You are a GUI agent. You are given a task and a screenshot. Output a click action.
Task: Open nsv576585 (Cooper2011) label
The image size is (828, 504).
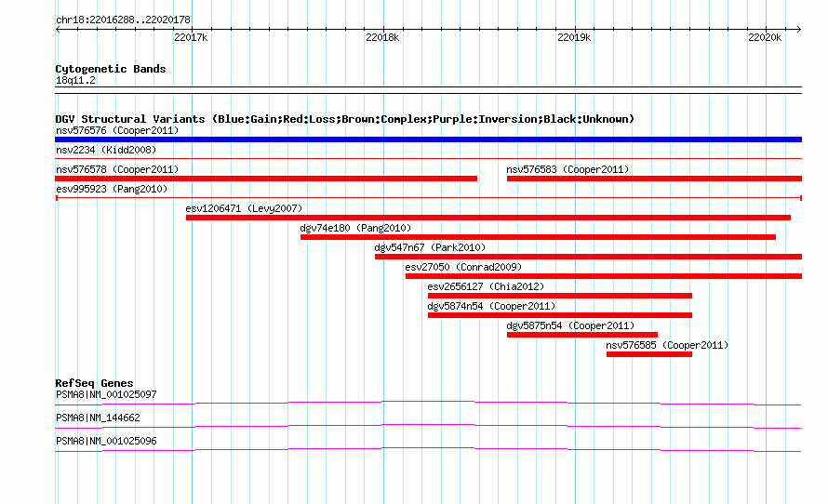coord(667,345)
